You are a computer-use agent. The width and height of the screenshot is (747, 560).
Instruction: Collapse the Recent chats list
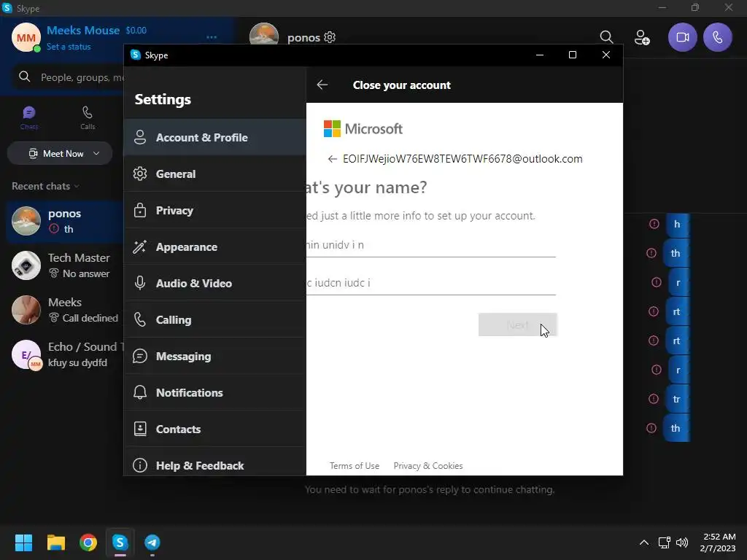click(x=46, y=186)
